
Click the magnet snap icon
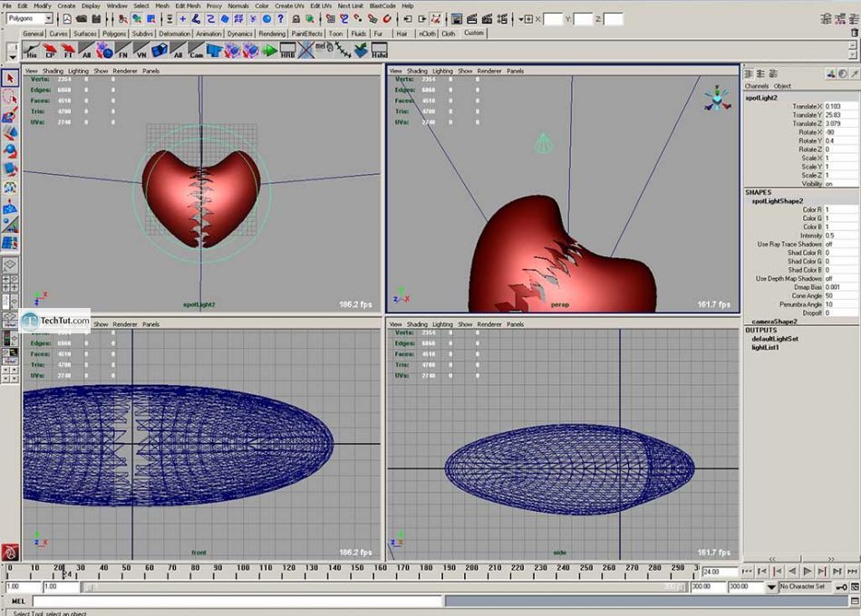coord(387,19)
